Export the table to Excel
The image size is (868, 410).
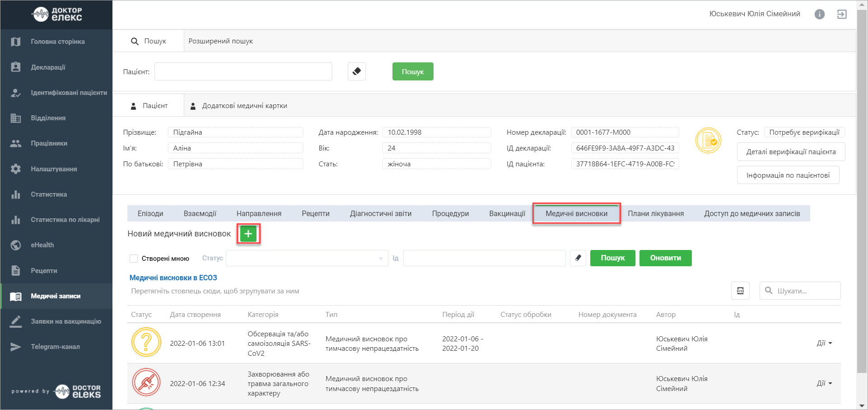(740, 291)
